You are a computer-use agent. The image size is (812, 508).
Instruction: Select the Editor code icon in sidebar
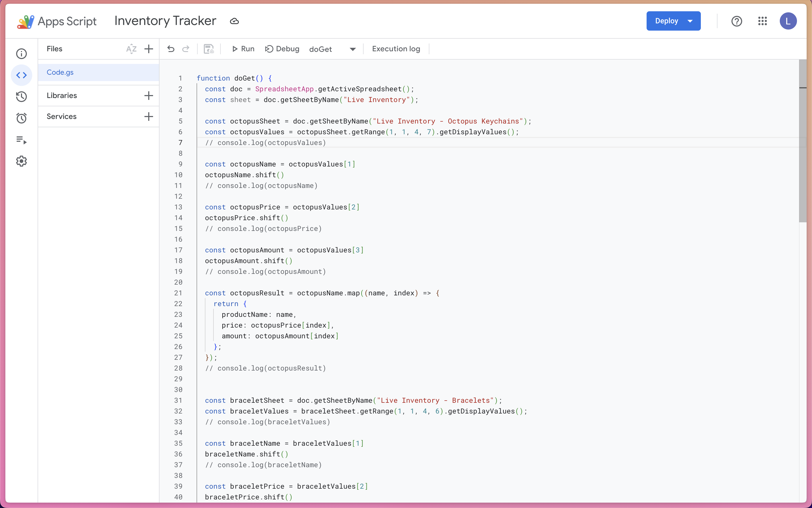point(21,75)
